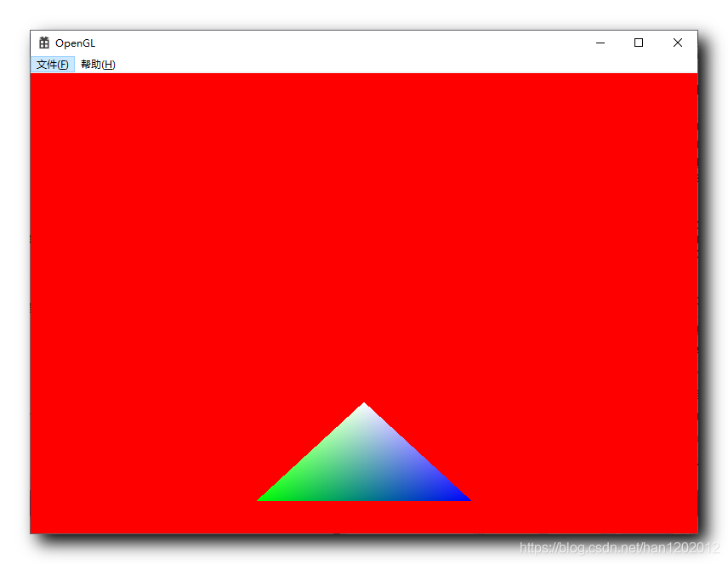Screen dimensions: 728x564
Task: Open the 文件(F) menu
Action: 53,65
